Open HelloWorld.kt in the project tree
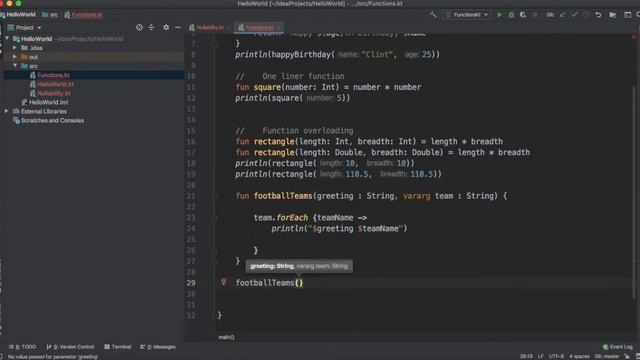The image size is (640, 360). (56, 84)
